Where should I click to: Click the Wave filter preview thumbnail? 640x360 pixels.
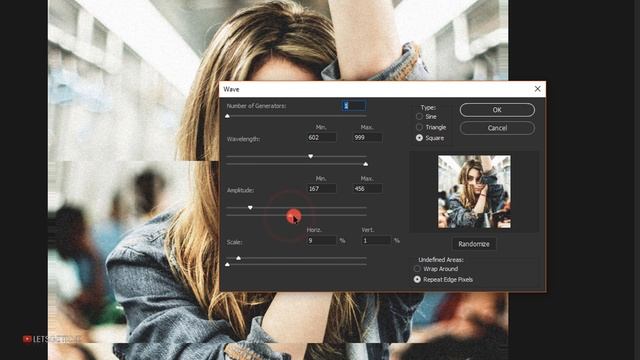point(474,191)
